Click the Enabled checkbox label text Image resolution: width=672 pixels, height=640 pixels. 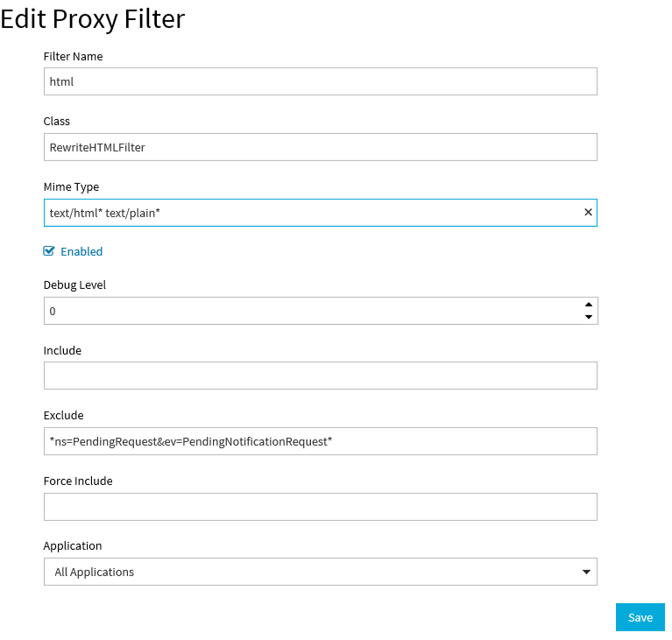(x=81, y=251)
